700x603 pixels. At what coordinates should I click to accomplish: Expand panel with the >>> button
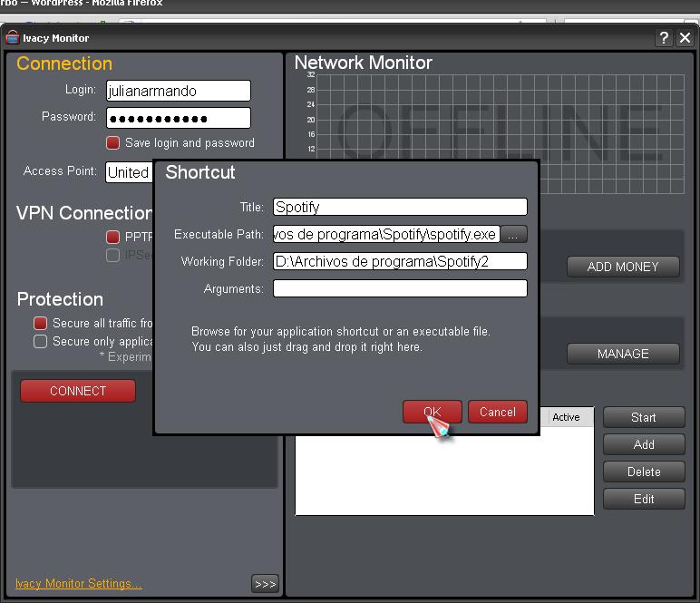(x=265, y=584)
